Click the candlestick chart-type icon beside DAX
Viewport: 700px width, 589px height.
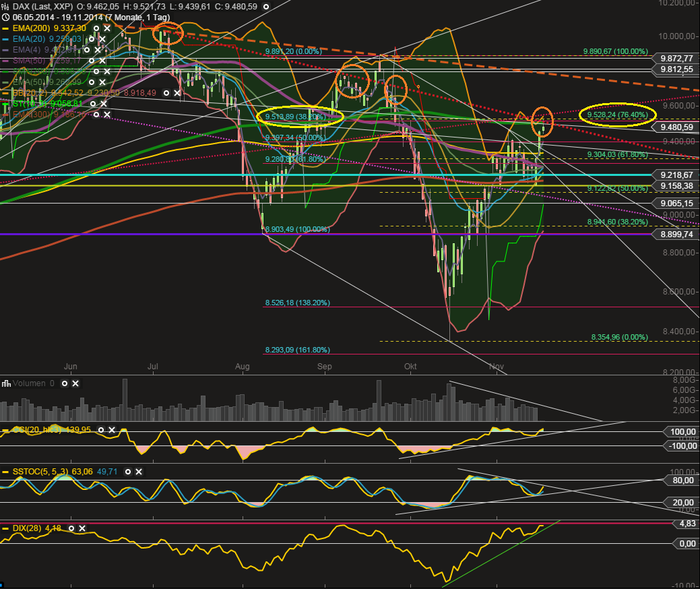tap(6, 7)
